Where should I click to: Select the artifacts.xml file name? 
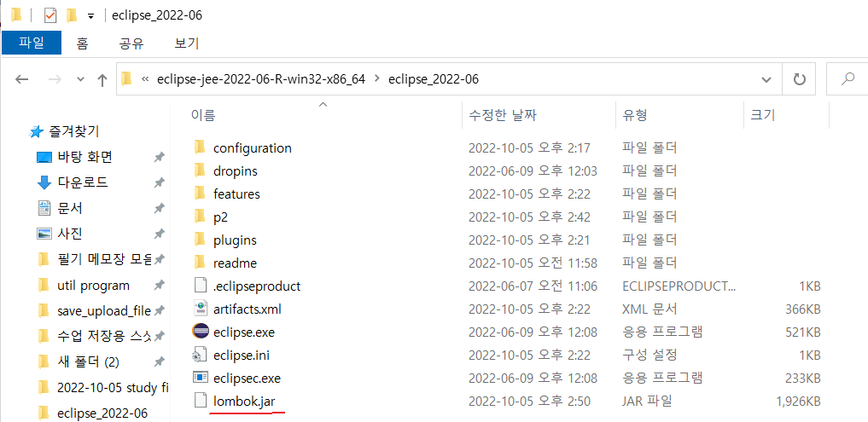click(247, 309)
